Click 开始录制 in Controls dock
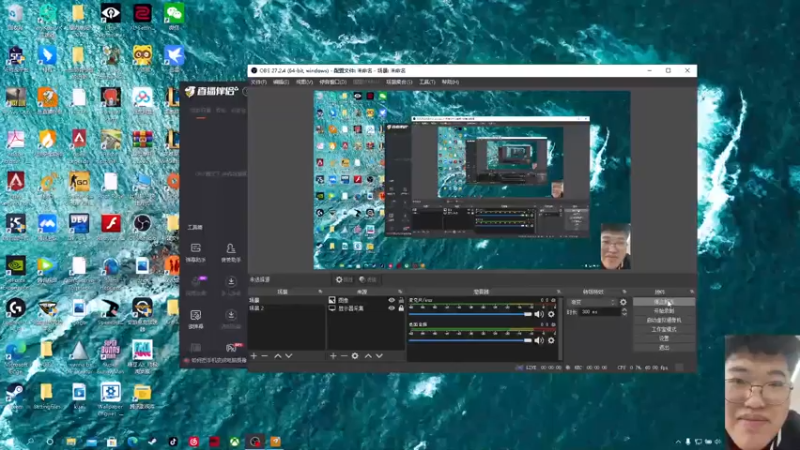The width and height of the screenshot is (800, 450). point(664,311)
